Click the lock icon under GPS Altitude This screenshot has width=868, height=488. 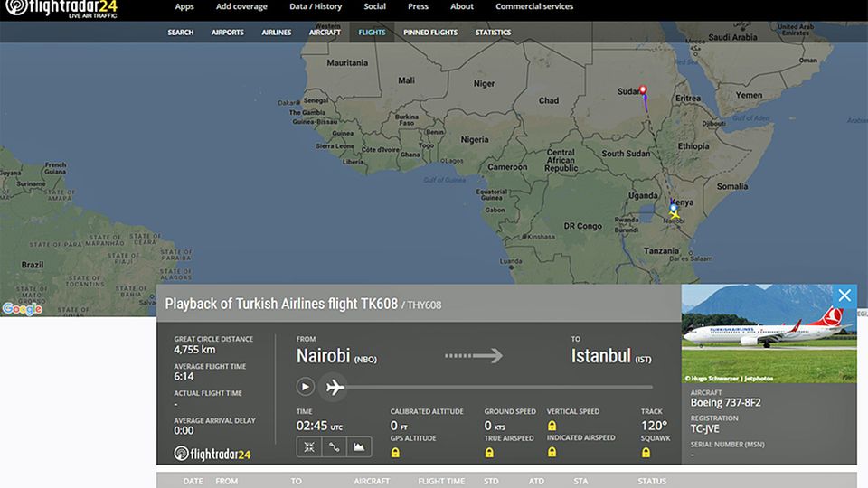(396, 452)
